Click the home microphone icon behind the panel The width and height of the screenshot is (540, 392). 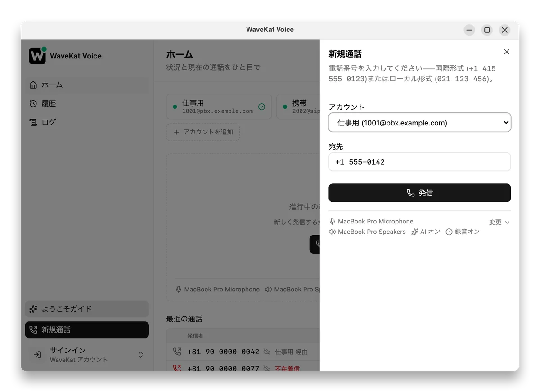click(x=179, y=289)
